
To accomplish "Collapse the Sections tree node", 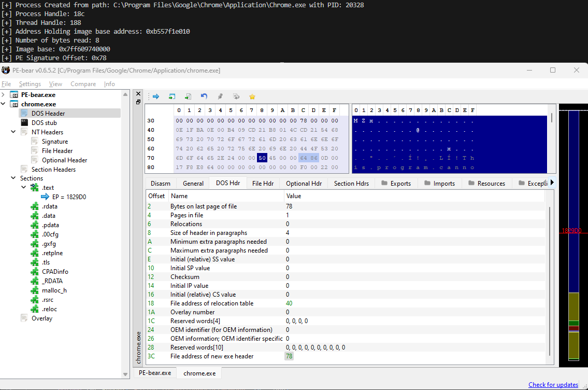I will 13,178.
